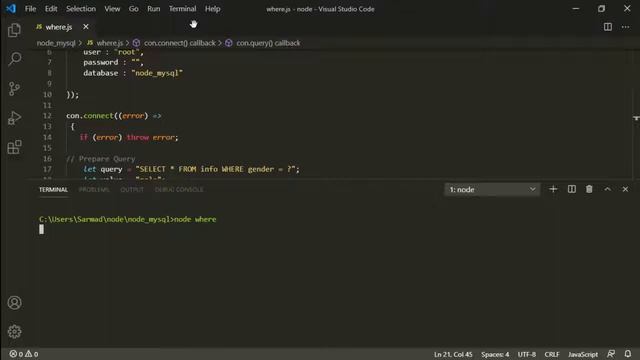Open the Run menu

(153, 9)
